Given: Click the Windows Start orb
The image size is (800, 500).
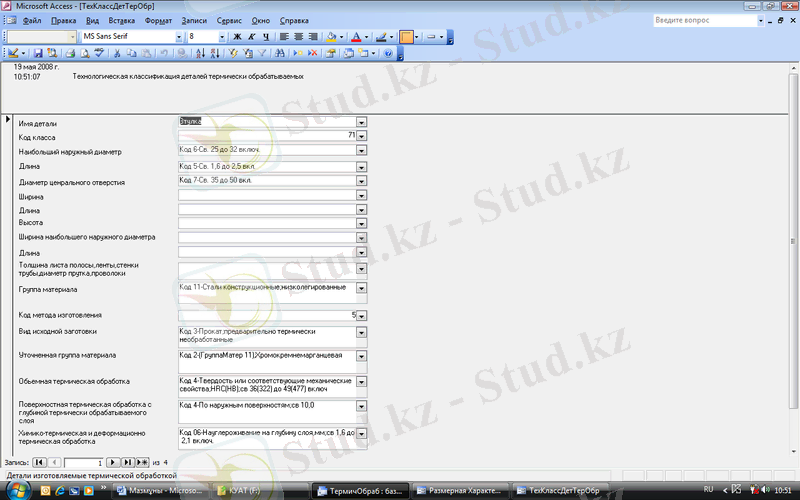Looking at the screenshot, I should point(17,490).
